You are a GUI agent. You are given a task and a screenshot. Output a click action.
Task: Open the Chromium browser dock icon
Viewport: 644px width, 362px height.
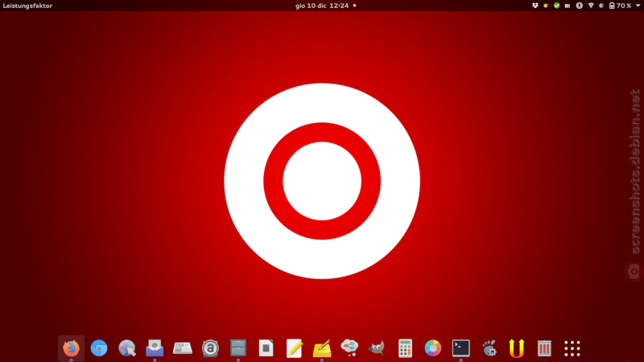99,348
